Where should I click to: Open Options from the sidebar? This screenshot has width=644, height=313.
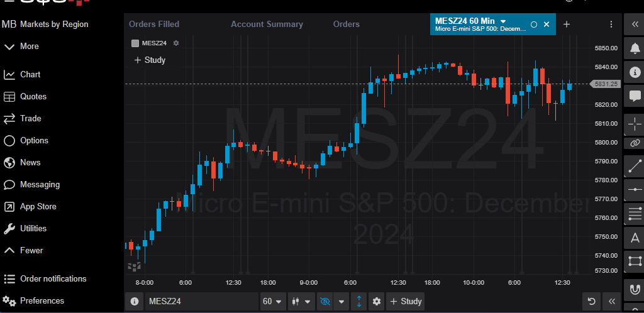(x=34, y=140)
